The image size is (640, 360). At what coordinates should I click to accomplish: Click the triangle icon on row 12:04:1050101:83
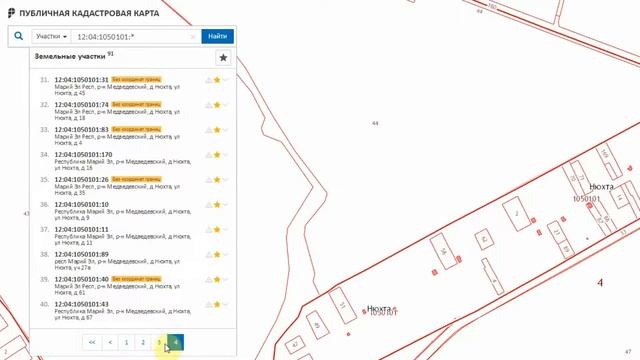(209, 130)
